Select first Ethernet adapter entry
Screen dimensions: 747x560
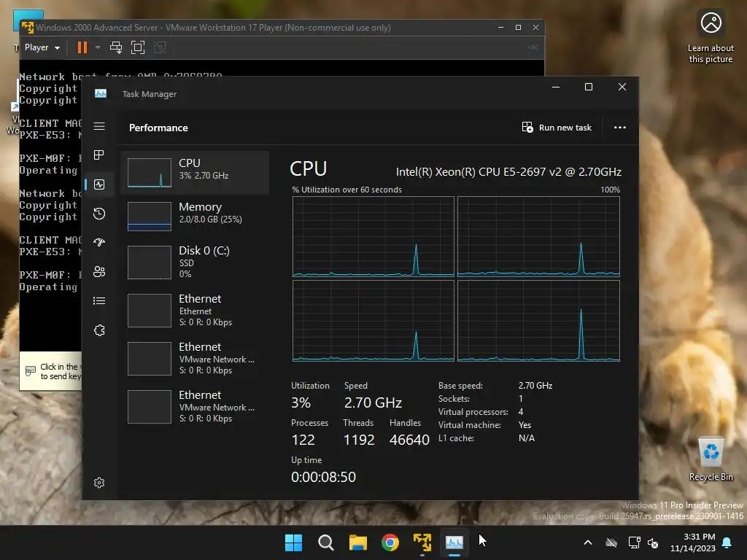point(196,311)
